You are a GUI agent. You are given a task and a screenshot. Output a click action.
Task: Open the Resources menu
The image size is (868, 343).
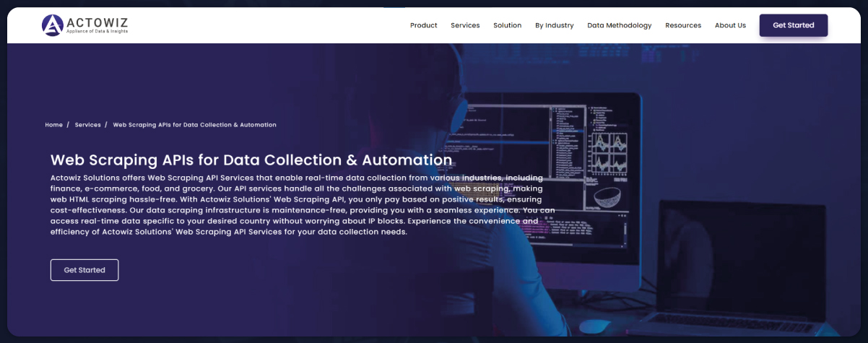pos(683,25)
